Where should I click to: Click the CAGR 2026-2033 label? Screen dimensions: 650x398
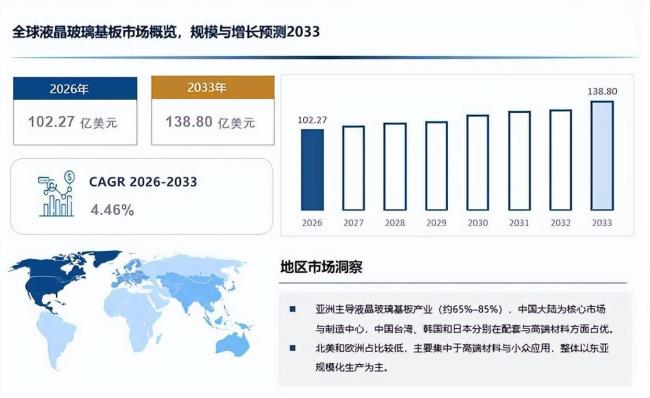(x=143, y=182)
